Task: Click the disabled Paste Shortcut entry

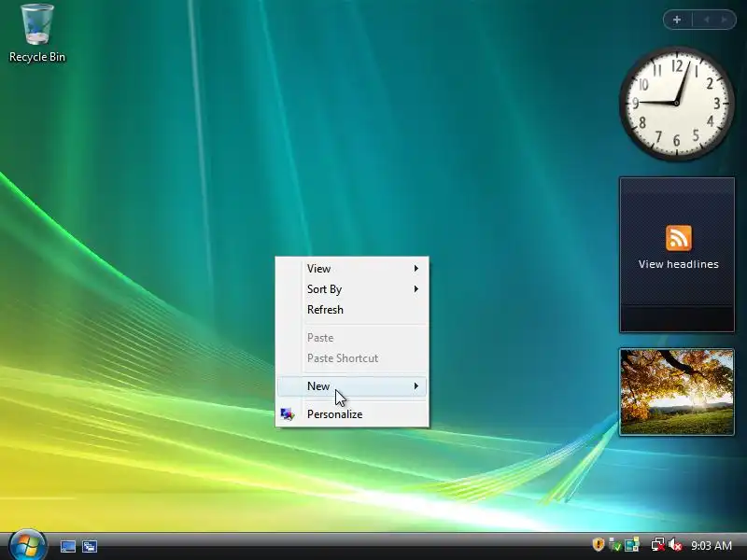Action: [352, 358]
